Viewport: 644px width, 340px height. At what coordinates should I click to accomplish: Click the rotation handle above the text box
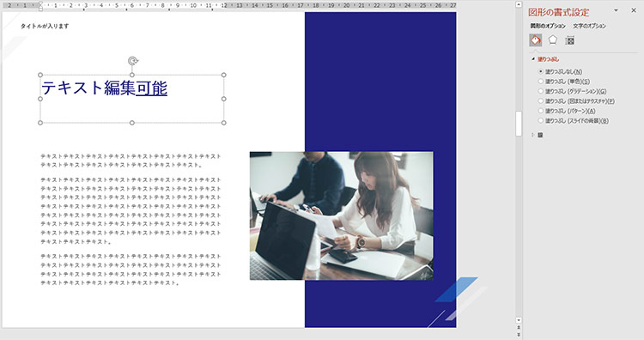tap(132, 61)
